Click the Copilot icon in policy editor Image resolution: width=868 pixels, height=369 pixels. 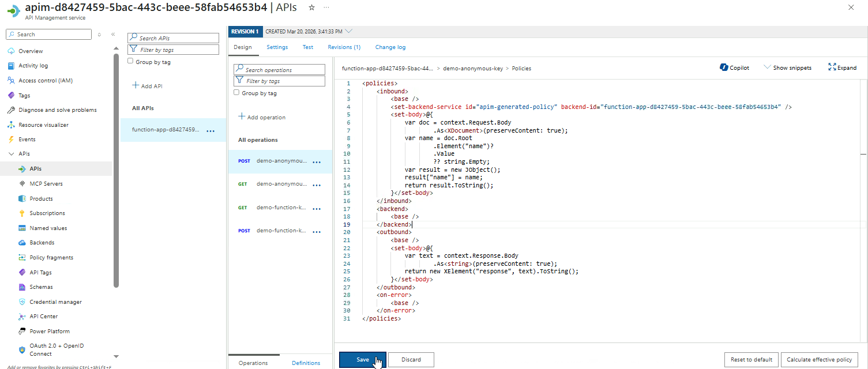click(724, 67)
